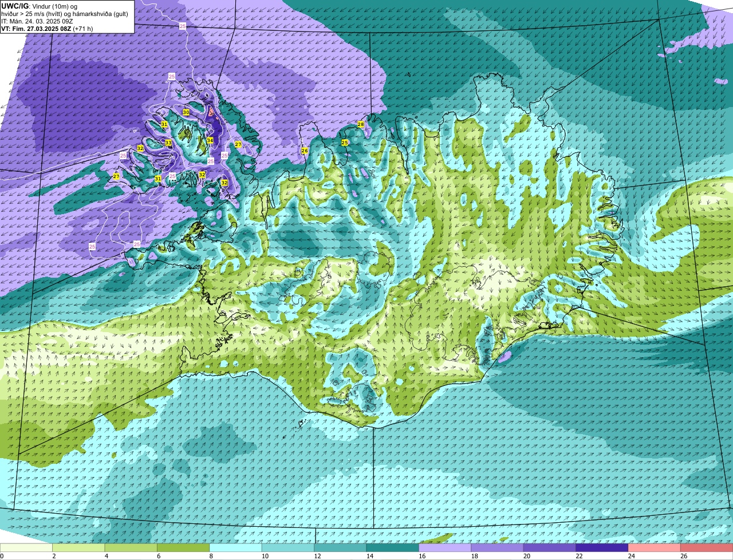This screenshot has width=733, height=560.
Task: Click the yellow gust label '33'
Action: tap(168, 143)
